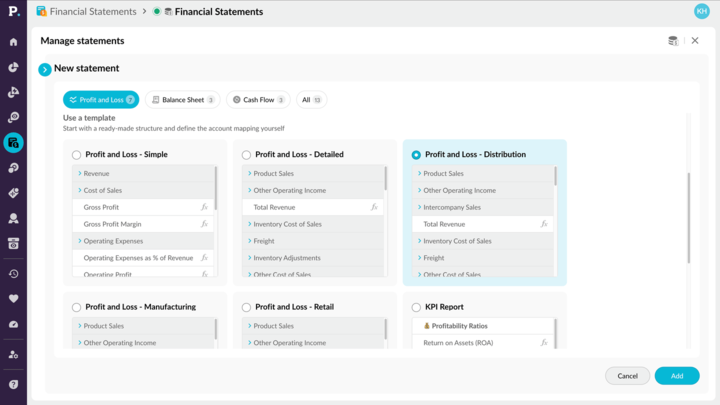Select Profit and Loss - Distribution radio button
Viewport: 720px width, 405px height.
point(416,155)
